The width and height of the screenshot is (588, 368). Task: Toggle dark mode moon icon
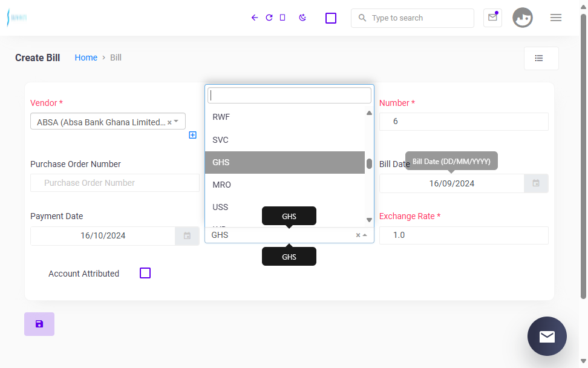point(302,18)
